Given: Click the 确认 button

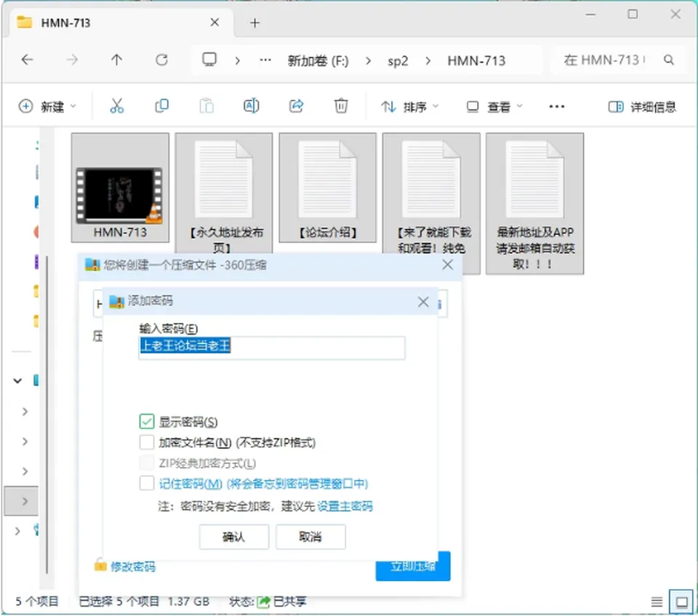Looking at the screenshot, I should pyautogui.click(x=233, y=537).
